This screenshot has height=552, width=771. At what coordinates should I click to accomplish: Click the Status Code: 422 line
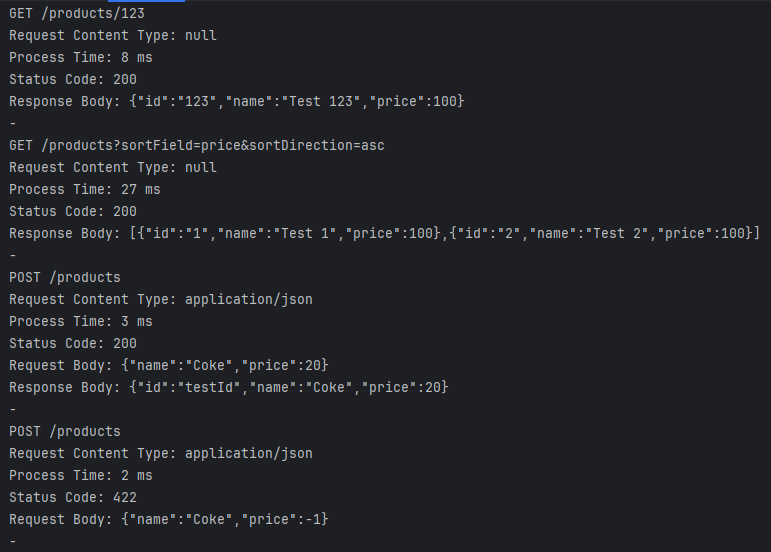(73, 497)
